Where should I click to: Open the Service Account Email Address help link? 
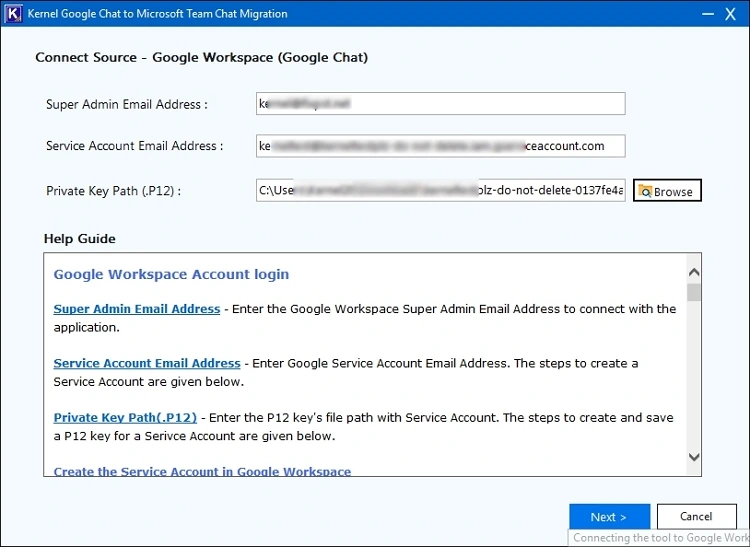147,363
